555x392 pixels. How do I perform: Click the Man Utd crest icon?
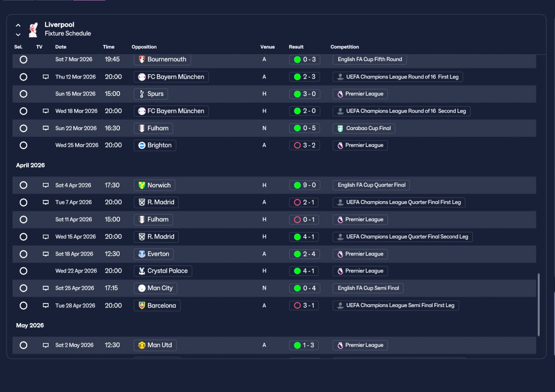[142, 345]
